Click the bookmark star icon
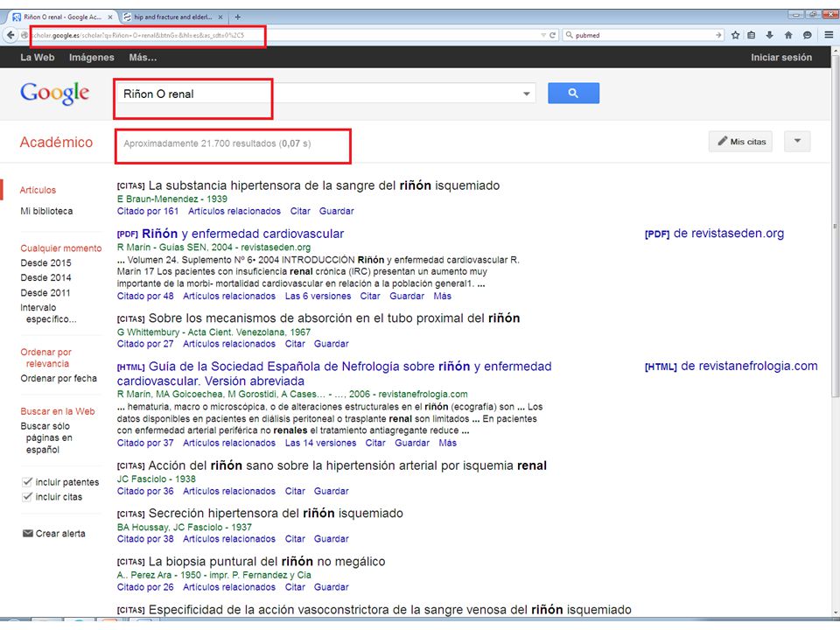 tap(736, 35)
